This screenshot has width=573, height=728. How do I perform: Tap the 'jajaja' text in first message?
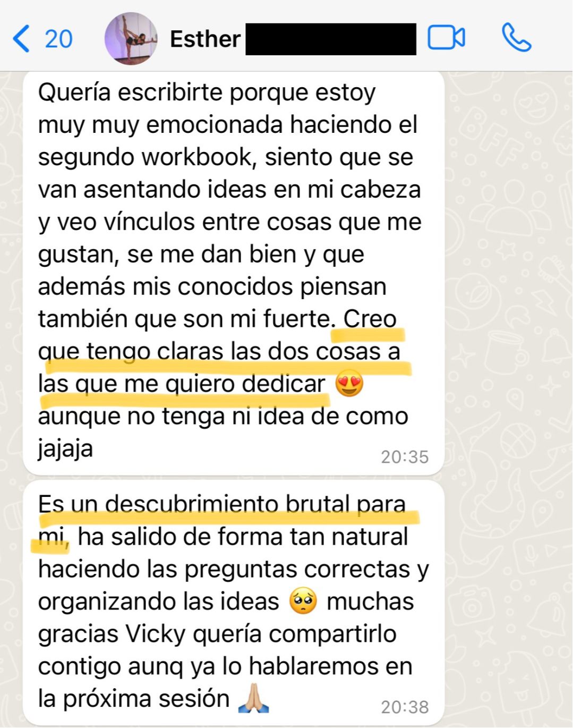[x=65, y=449]
